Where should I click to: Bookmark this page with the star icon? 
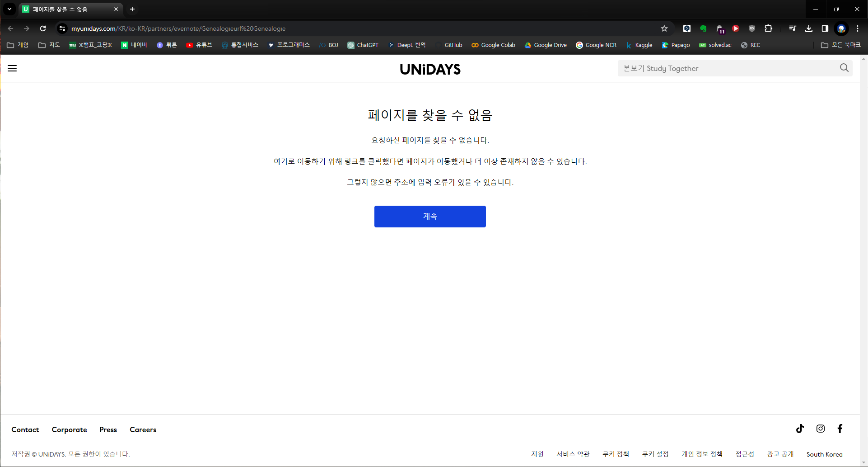664,28
